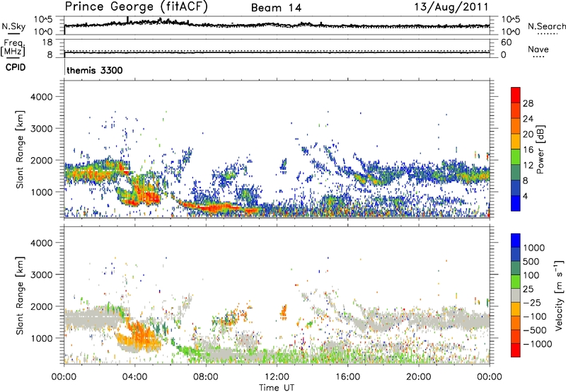Viewport: 566px width, 392px height.
Task: Click the '60' tick on Nave axis
Action: (506, 42)
